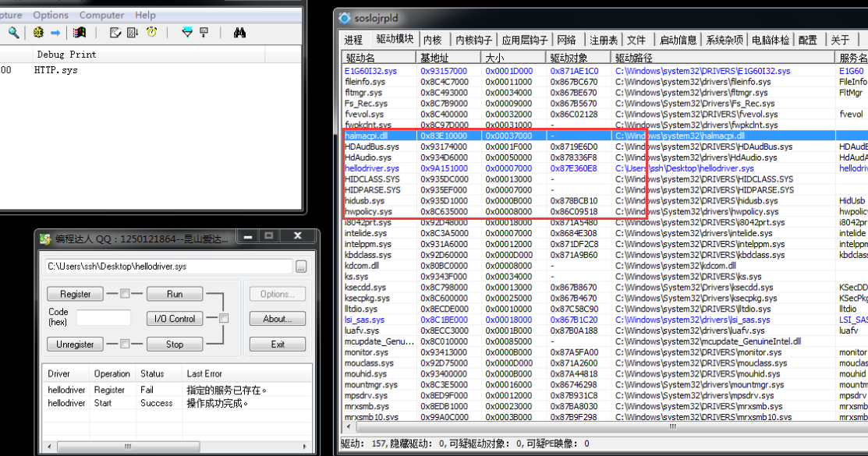Toggle the gear Capture Kernel icon
868x456 pixels.
[38, 34]
